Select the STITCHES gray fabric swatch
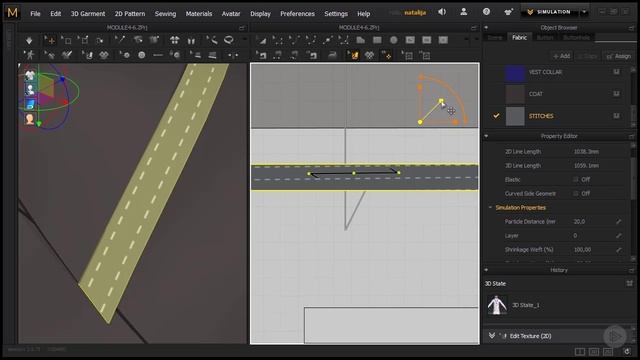 coord(515,116)
